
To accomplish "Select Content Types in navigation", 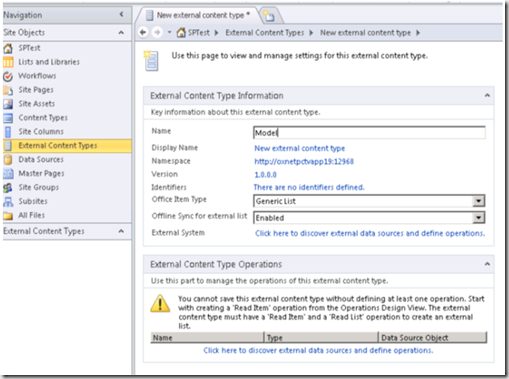I will [43, 118].
